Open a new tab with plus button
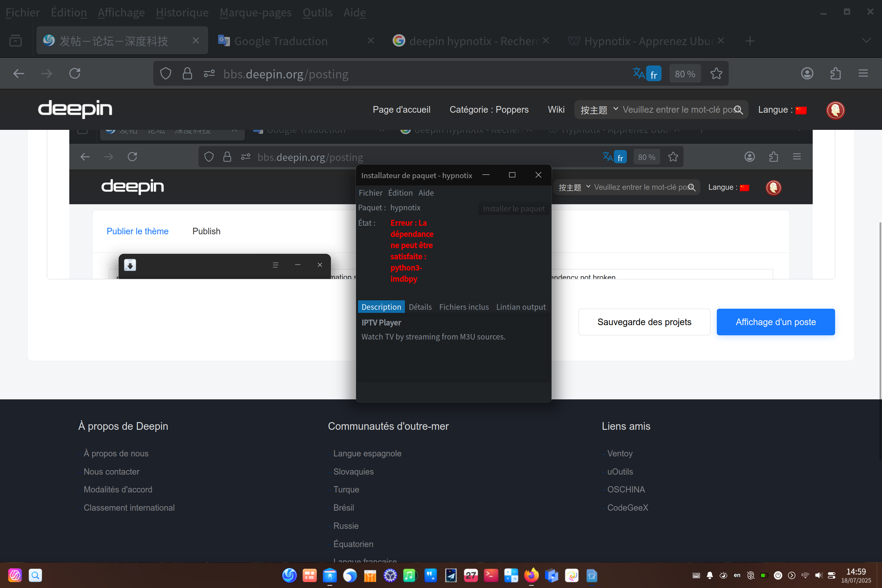The width and height of the screenshot is (882, 588). coord(750,41)
